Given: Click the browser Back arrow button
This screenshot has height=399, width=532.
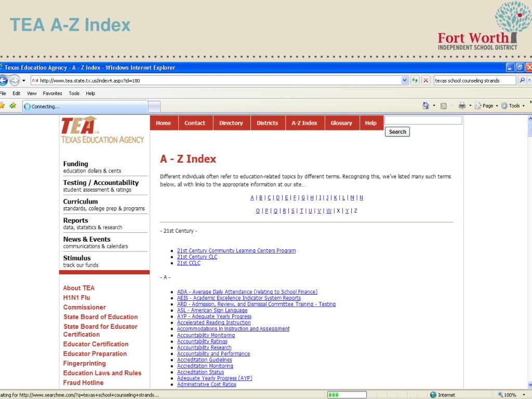Looking at the screenshot, I should (3, 81).
